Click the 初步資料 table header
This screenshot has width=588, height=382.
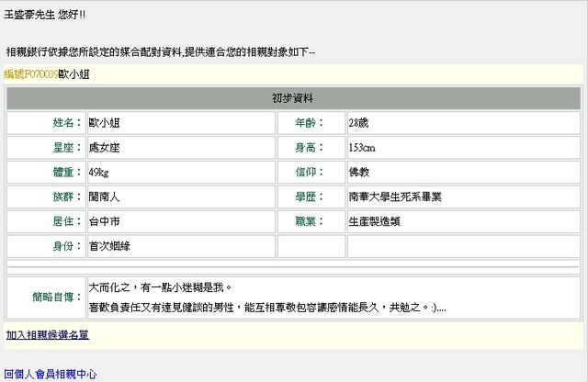coord(294,98)
